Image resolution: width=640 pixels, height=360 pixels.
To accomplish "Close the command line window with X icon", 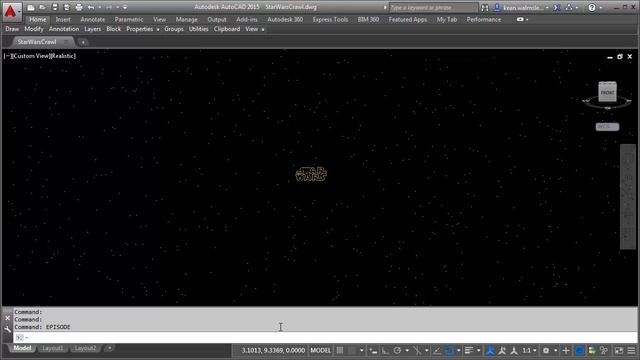I will [x=7, y=318].
